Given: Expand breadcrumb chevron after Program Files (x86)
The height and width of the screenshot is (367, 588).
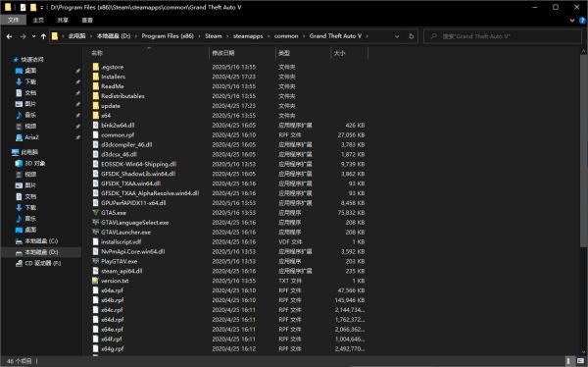Looking at the screenshot, I should [199, 36].
